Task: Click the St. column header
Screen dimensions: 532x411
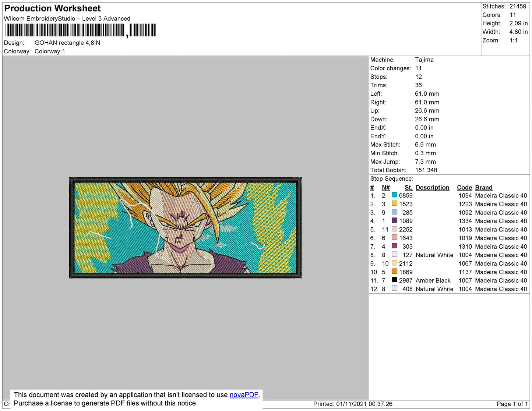Action: coord(408,187)
